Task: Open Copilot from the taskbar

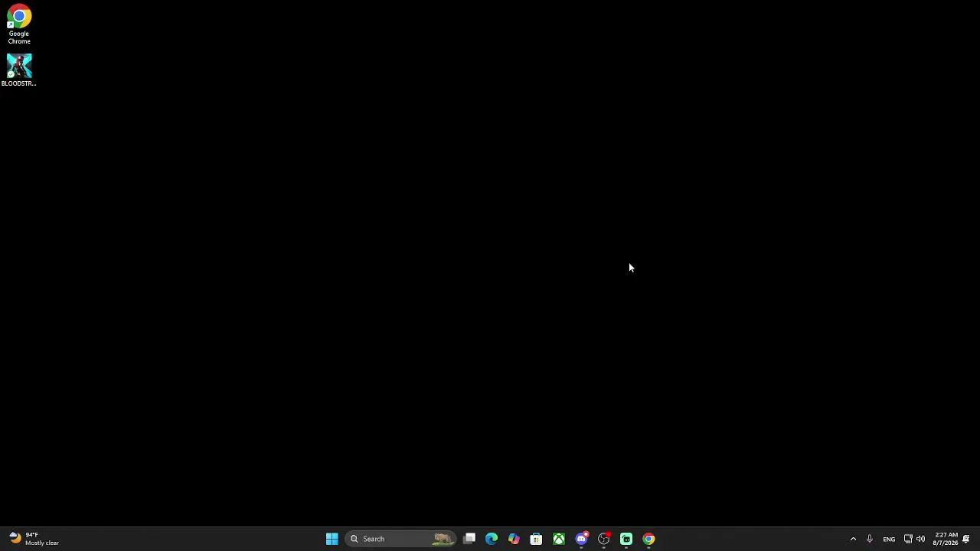Action: pyautogui.click(x=514, y=539)
